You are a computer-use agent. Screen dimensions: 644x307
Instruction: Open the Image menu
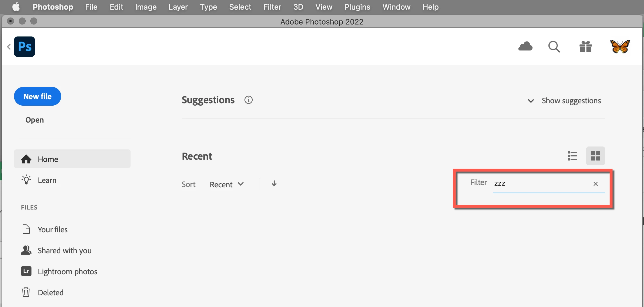coord(146,7)
